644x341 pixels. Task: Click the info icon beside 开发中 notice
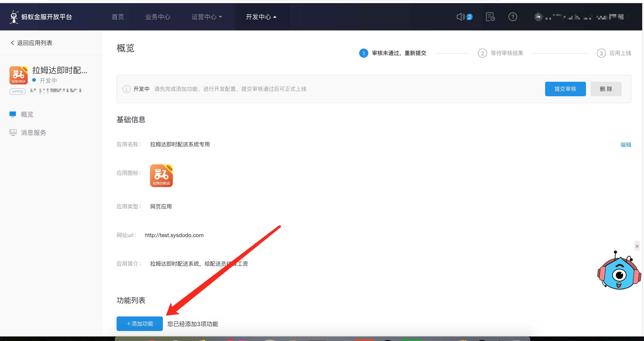point(126,89)
